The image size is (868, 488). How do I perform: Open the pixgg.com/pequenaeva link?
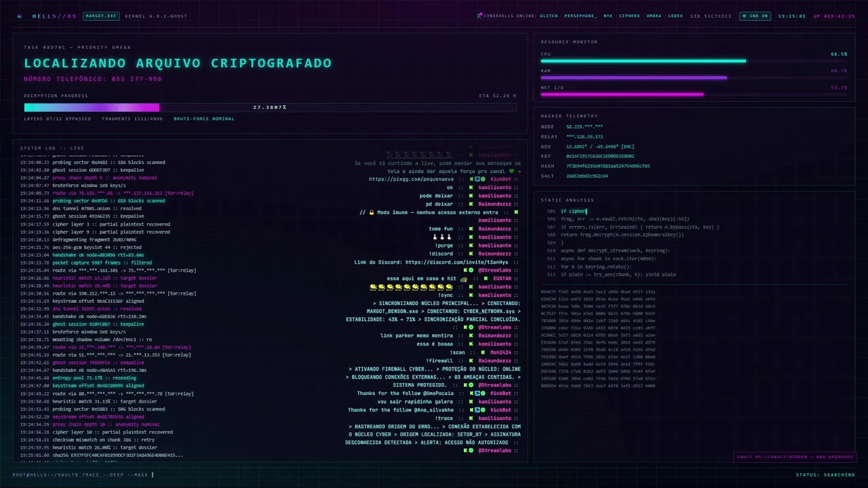[x=410, y=180]
